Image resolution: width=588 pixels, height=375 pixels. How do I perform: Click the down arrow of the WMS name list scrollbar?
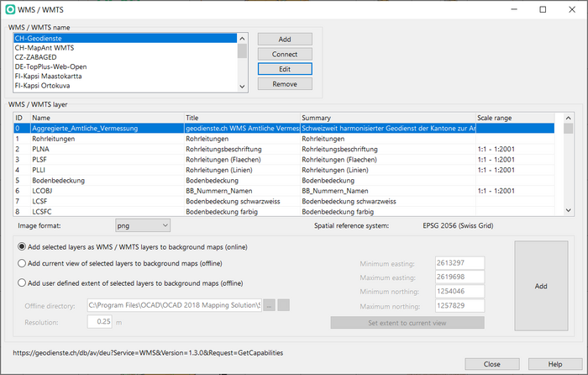[x=242, y=87]
